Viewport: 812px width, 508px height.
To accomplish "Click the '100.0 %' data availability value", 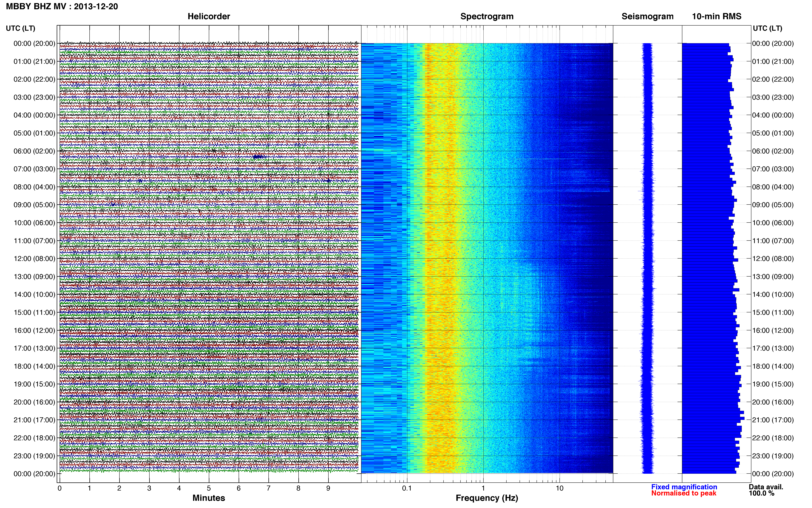I will (761, 493).
